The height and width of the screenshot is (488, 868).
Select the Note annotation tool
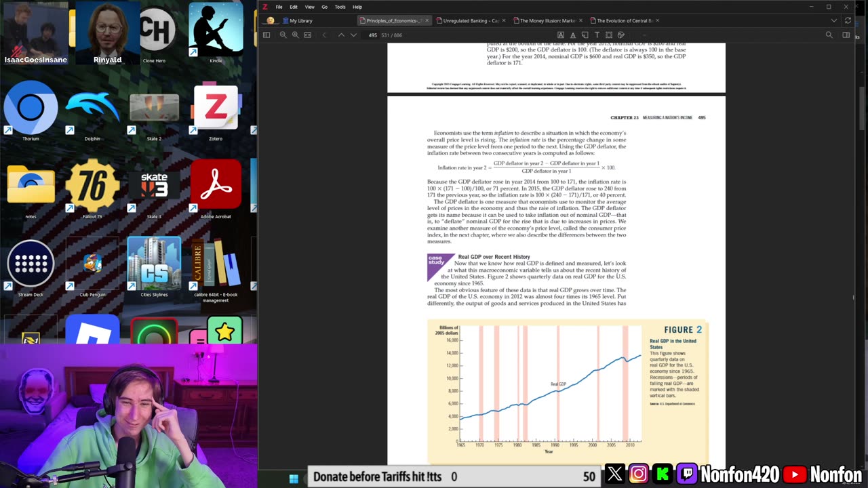[585, 35]
